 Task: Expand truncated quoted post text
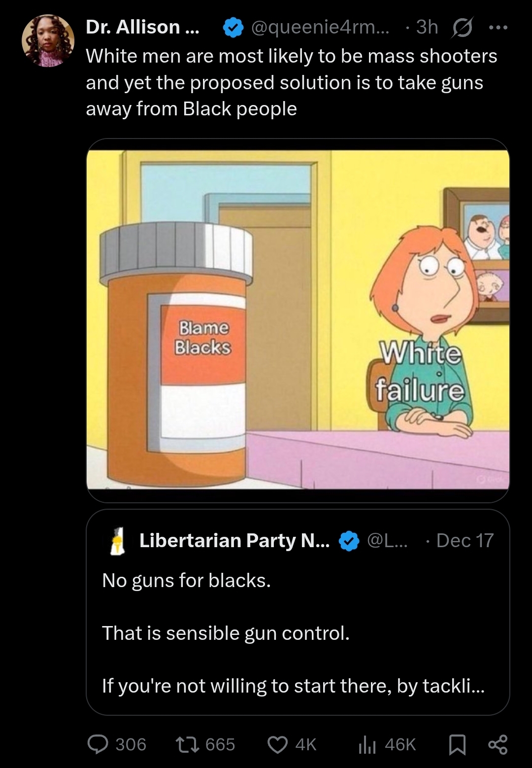[293, 685]
